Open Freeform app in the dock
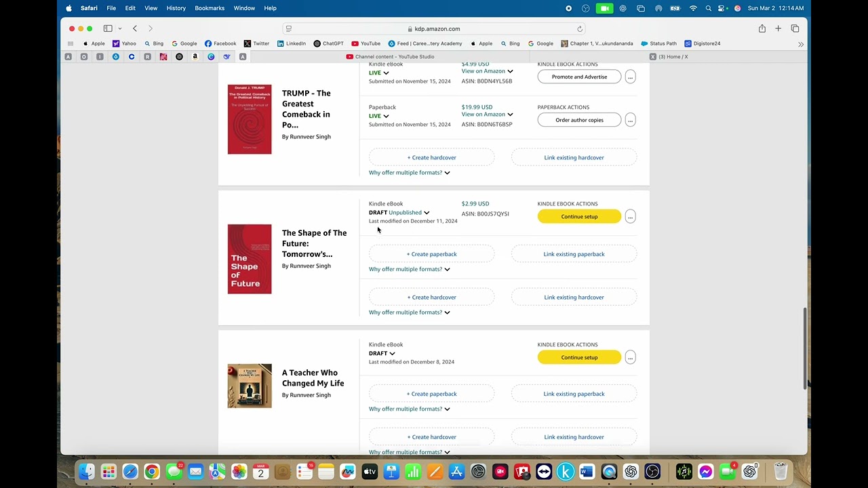 click(348, 472)
